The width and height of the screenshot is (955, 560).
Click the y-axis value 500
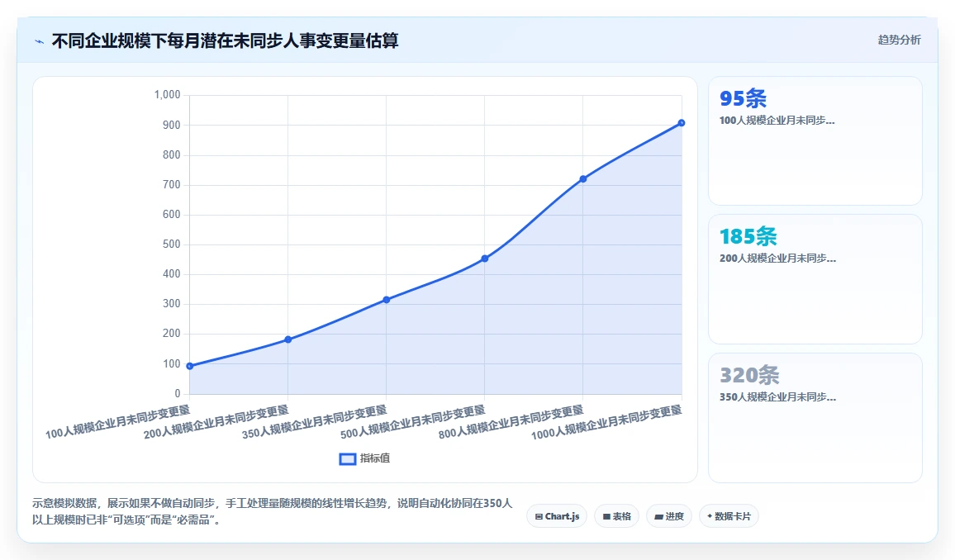click(172, 244)
